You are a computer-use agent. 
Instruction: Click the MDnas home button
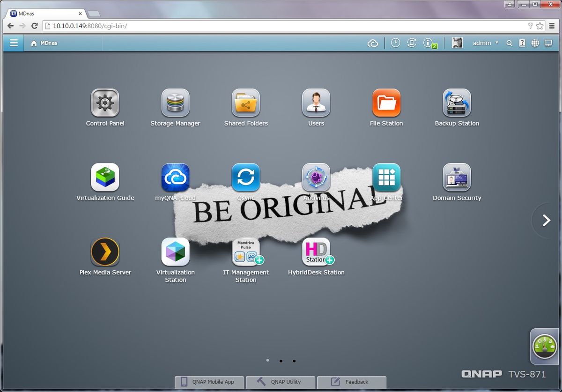(44, 43)
